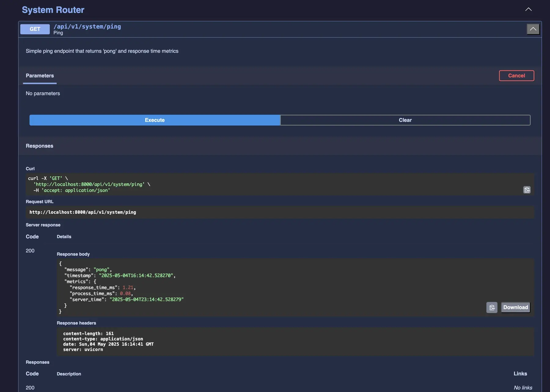The image size is (550, 392).
Task: Click the System Router heading
Action: tap(53, 10)
